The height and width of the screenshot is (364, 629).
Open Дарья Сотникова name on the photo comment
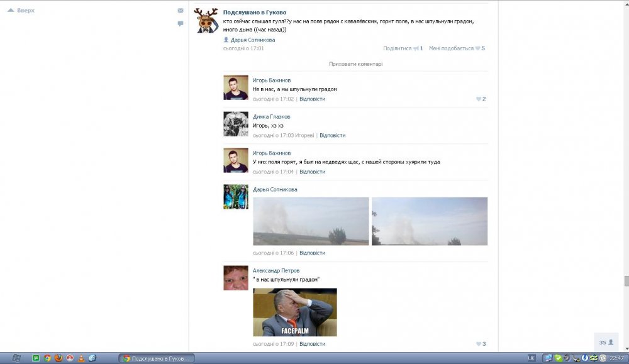point(275,190)
